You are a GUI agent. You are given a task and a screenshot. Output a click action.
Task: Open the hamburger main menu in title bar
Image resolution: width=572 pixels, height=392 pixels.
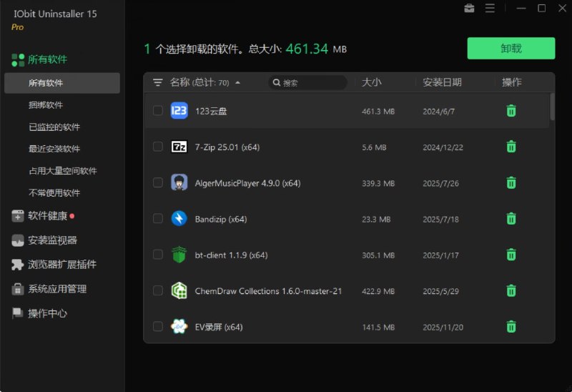[490, 9]
